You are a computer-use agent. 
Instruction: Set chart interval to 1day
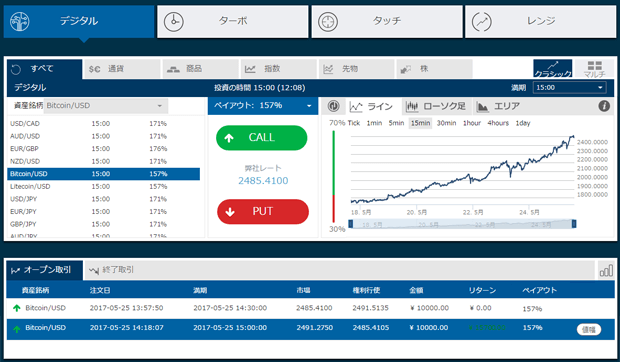pyautogui.click(x=523, y=123)
